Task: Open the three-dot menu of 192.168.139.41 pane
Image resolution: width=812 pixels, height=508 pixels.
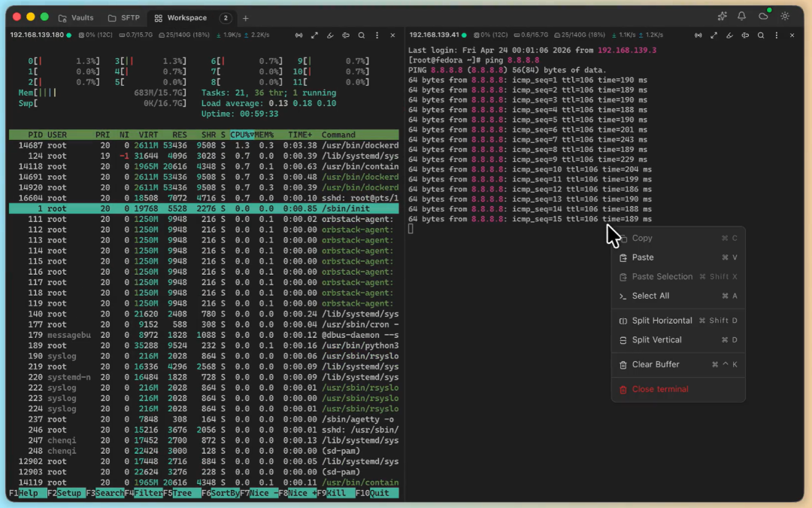Action: click(x=776, y=35)
